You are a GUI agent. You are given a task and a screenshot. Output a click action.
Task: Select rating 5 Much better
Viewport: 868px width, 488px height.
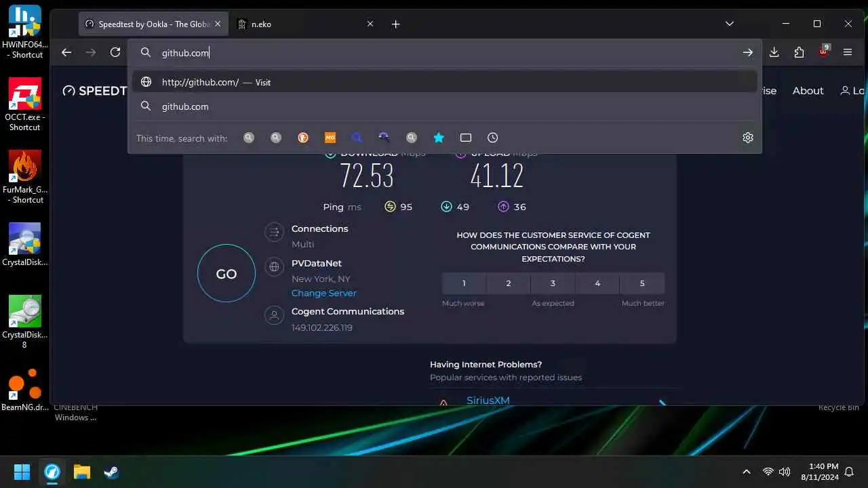click(642, 283)
